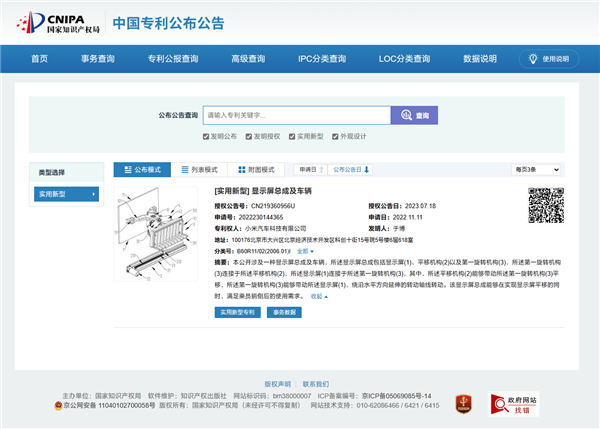Click the magnifier icon in search button

[406, 115]
